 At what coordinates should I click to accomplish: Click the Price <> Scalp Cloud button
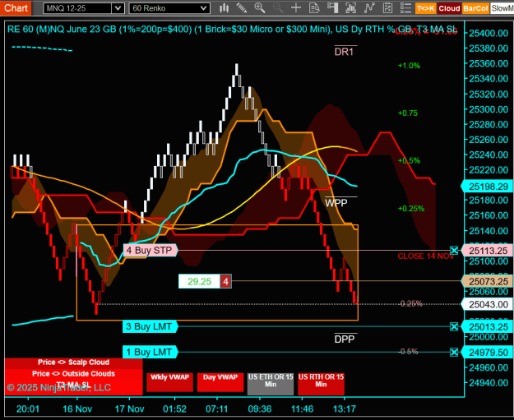tap(73, 362)
